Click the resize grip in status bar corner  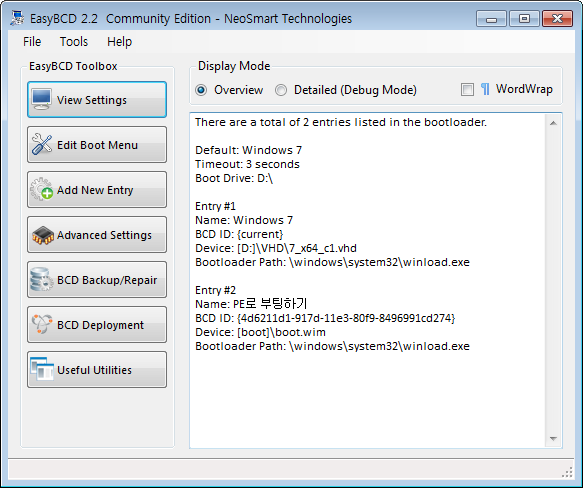pos(567,472)
